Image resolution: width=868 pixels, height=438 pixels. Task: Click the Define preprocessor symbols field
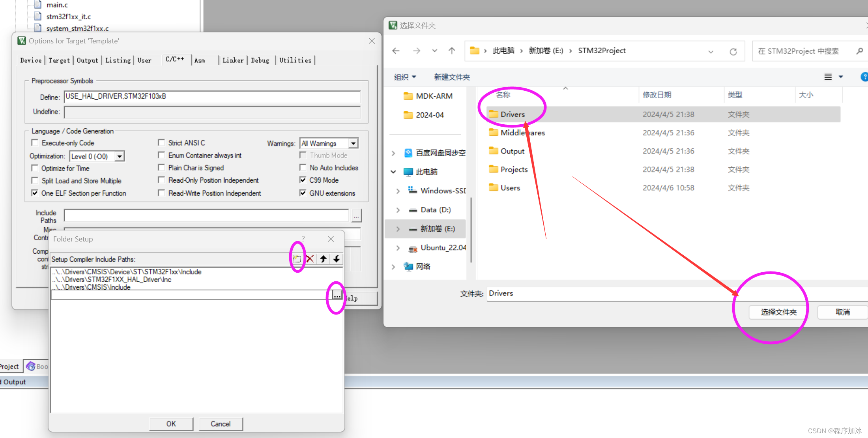(212, 97)
